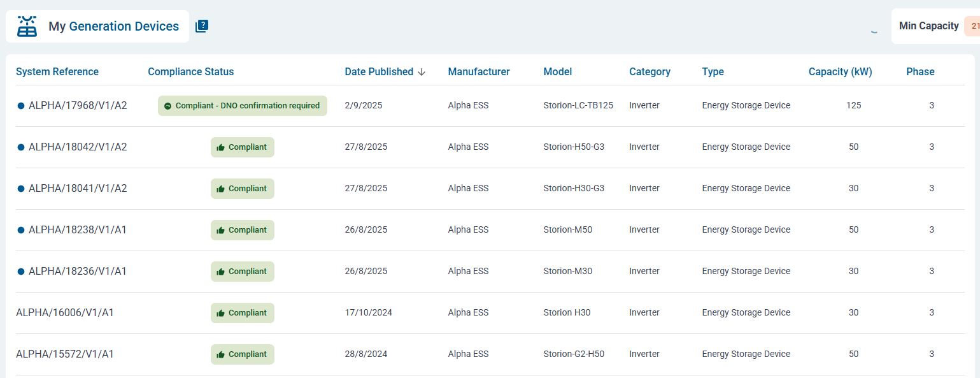Screen dimensions: 980x378
Task: Click date 27/8/2025 in Storion-H50-G3 row
Action: point(366,147)
